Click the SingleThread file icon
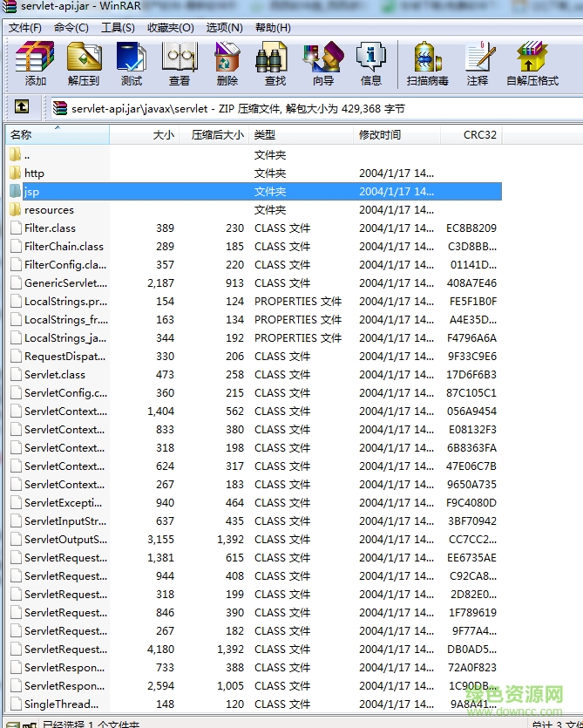Screen dimensions: 583x728 (17, 704)
